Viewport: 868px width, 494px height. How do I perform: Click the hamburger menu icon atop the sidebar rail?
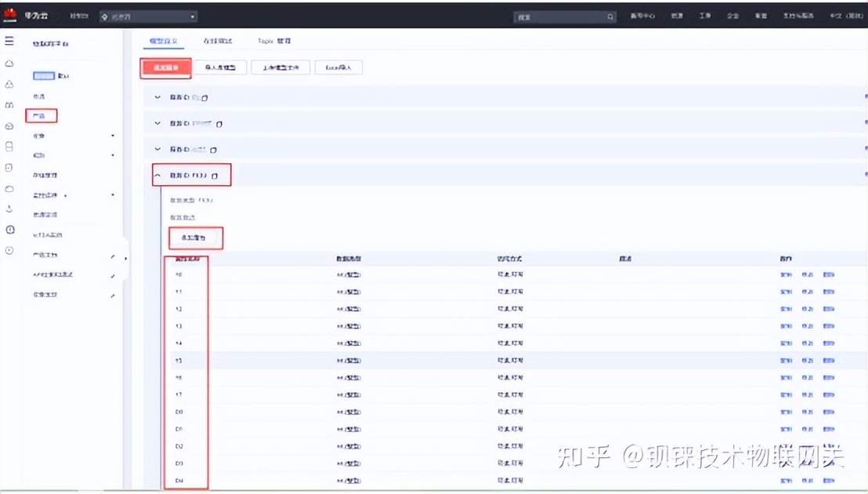pos(9,42)
